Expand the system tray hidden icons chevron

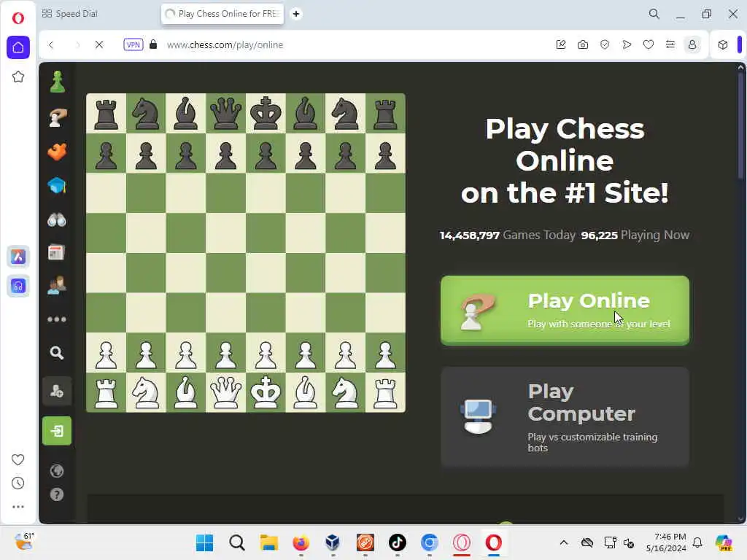564,542
